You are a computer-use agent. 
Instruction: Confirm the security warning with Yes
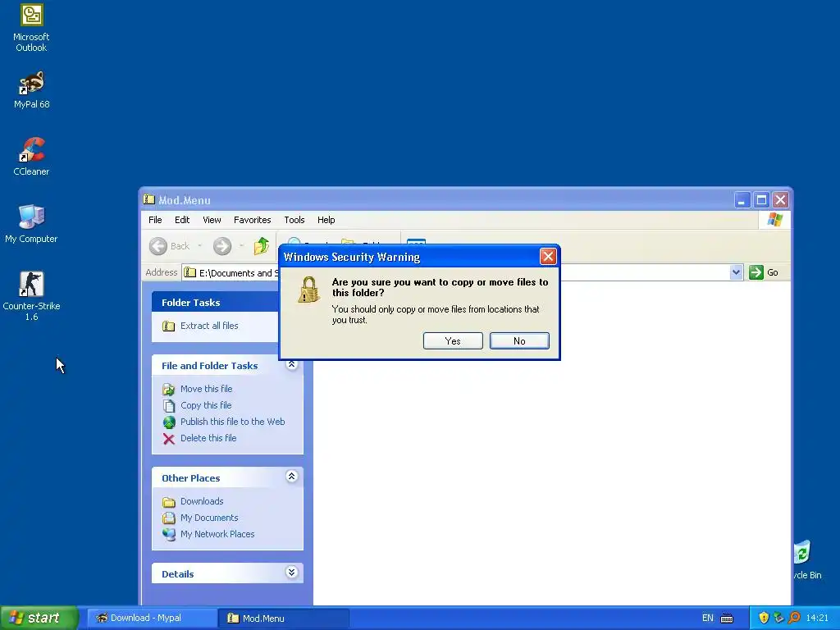click(453, 340)
